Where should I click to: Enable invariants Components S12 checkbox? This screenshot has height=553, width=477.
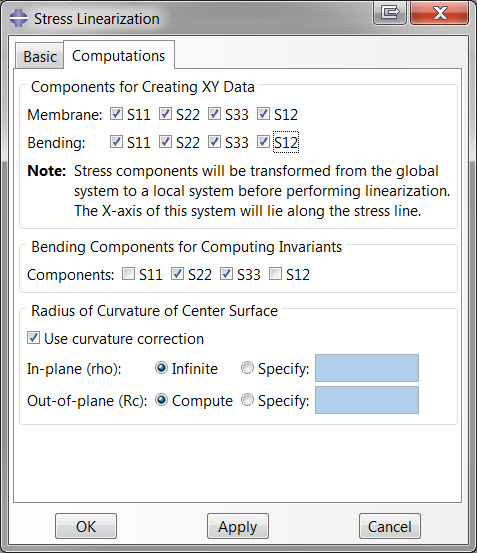click(275, 274)
